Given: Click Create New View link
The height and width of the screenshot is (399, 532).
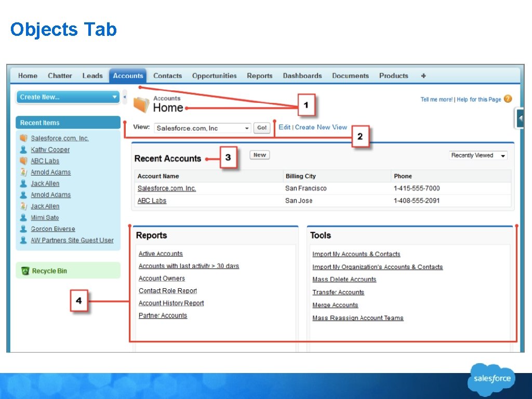Looking at the screenshot, I should click(321, 127).
